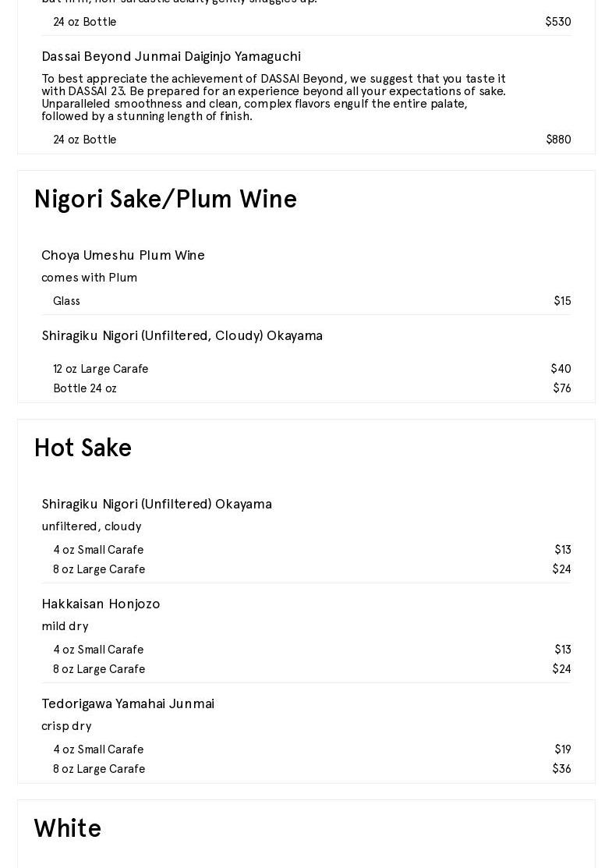Click the Dassai Beyond description paragraph

click(x=274, y=97)
